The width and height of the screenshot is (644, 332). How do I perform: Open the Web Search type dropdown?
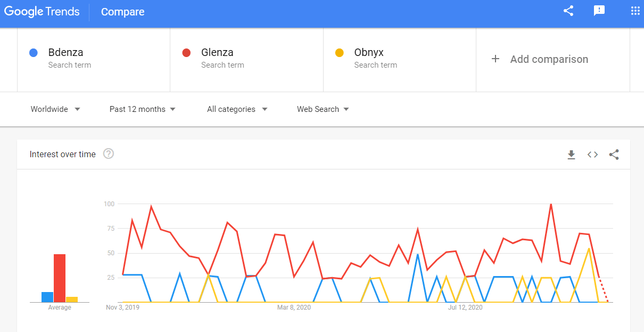tap(323, 109)
